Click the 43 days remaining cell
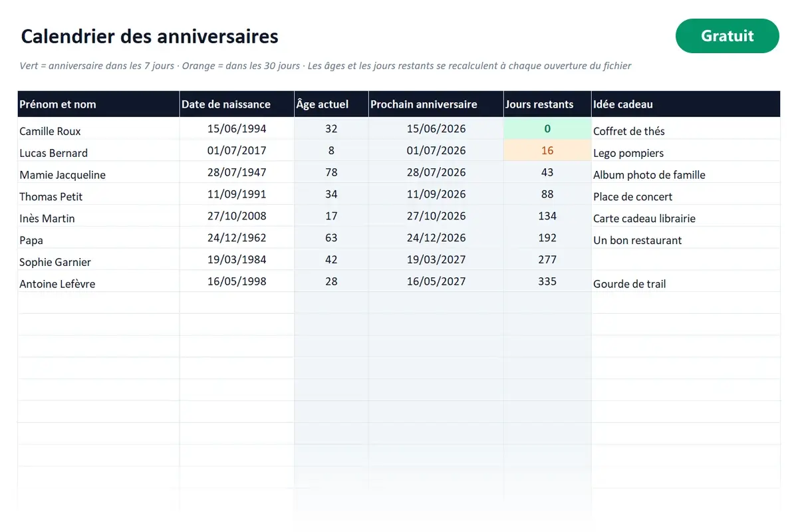The height and width of the screenshot is (532, 798). coord(547,173)
